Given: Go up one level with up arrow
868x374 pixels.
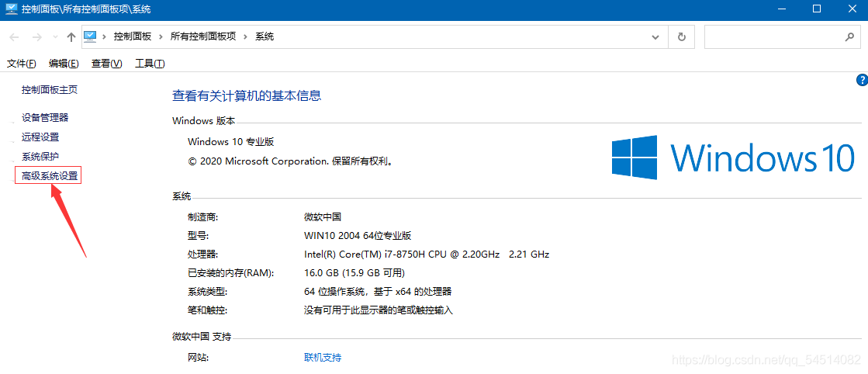Looking at the screenshot, I should tap(71, 37).
